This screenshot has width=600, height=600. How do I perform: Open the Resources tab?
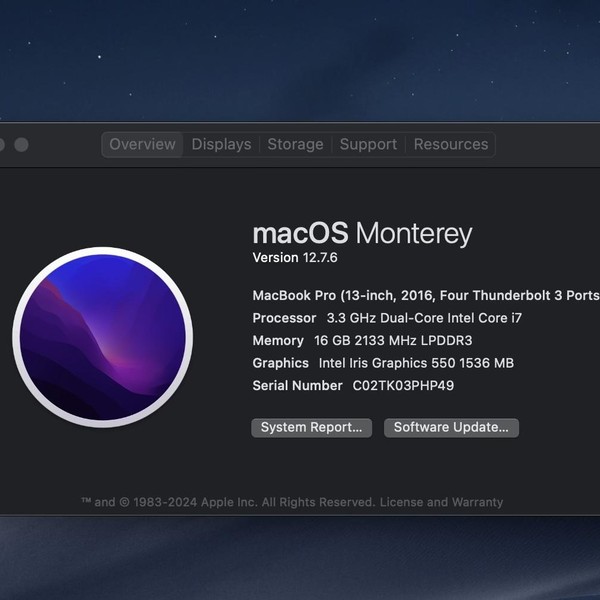[451, 144]
